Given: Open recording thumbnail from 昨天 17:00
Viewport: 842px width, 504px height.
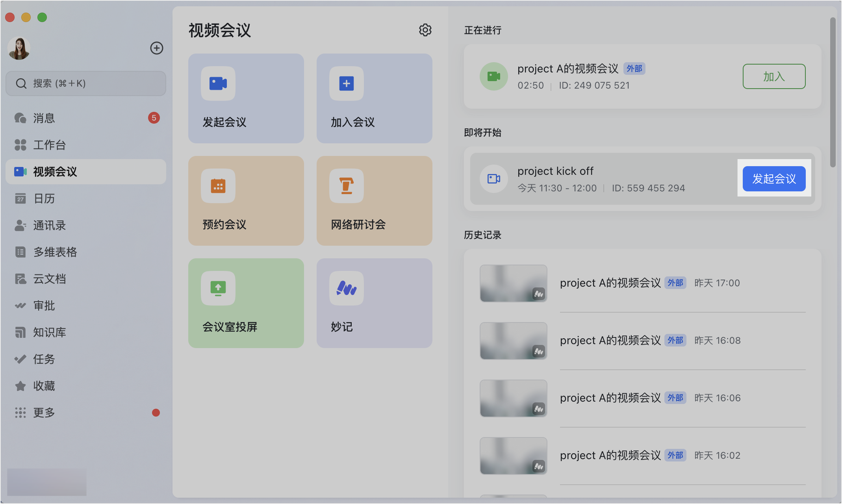Looking at the screenshot, I should coord(514,283).
